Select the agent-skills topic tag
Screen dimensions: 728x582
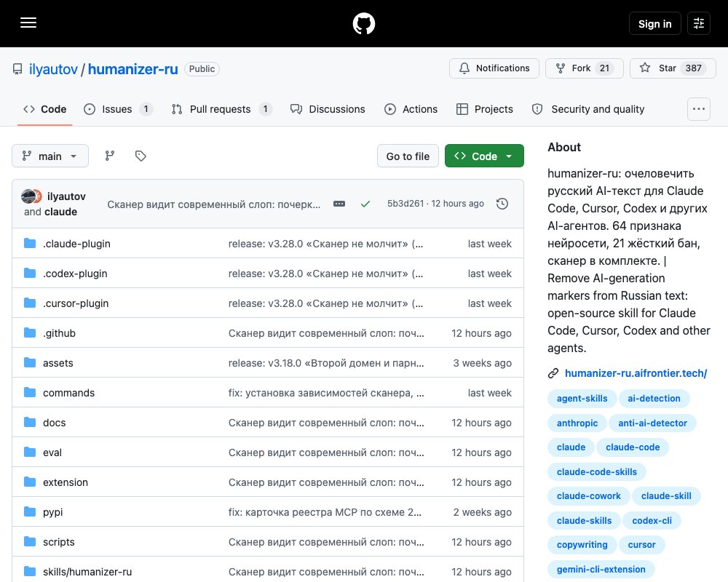click(582, 398)
